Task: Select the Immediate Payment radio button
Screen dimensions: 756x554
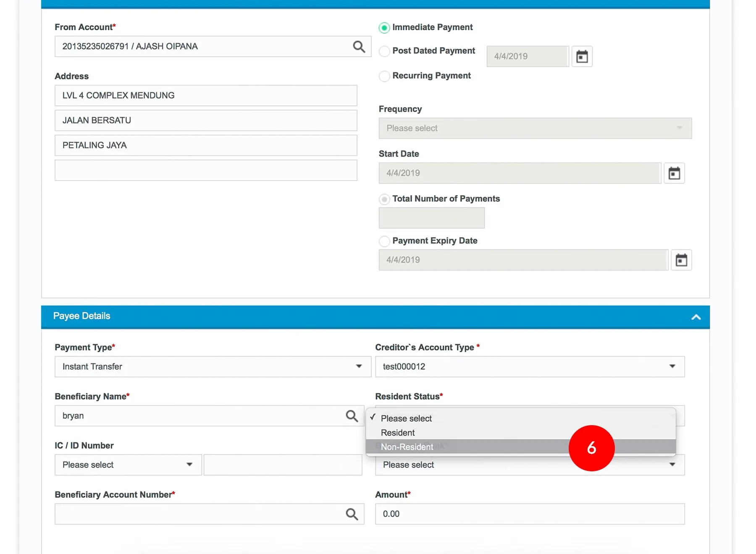Action: [x=384, y=28]
